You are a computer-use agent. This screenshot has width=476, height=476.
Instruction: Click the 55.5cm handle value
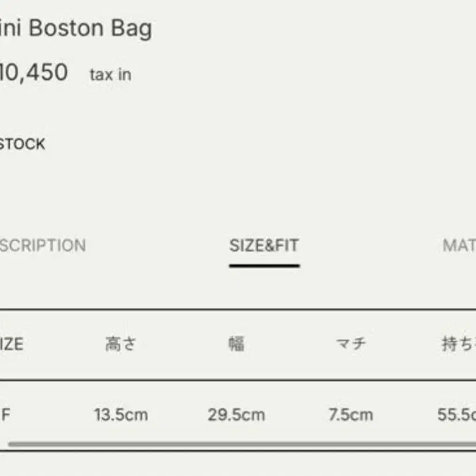(456, 414)
